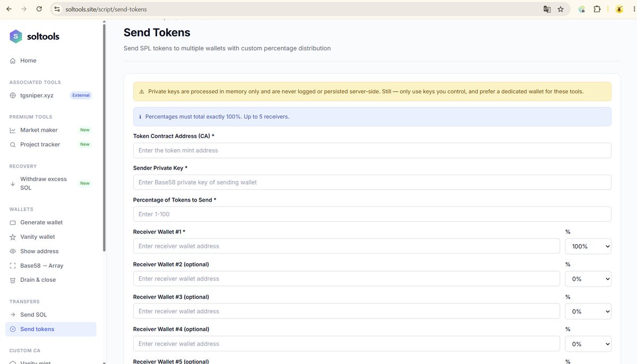This screenshot has height=364, width=637.
Task: Click the translate page icon
Action: [x=547, y=9]
